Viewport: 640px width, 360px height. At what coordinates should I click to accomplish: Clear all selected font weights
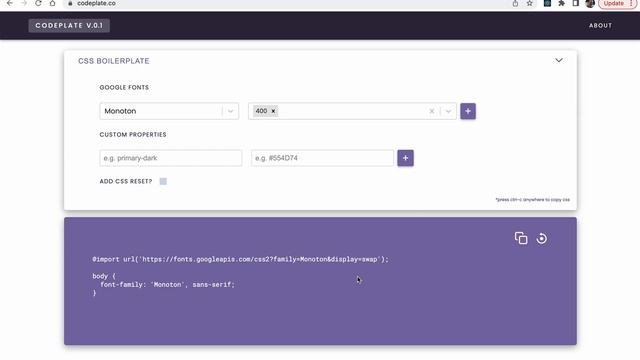pos(431,111)
